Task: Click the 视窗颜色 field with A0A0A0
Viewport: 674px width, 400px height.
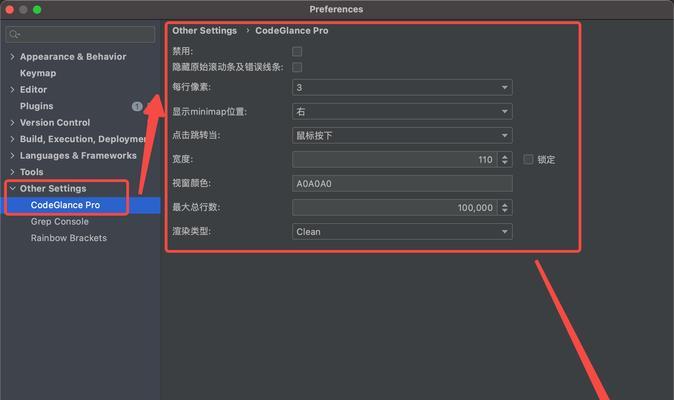Action: 402,183
